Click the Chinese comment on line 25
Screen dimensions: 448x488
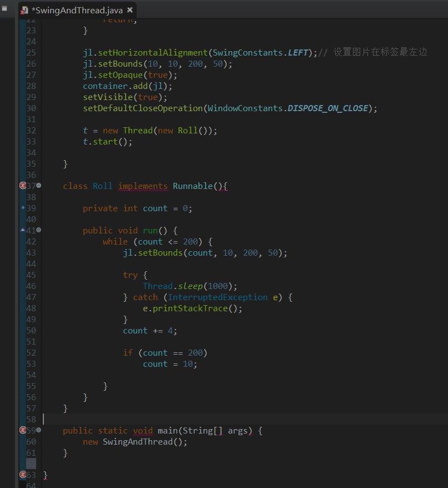(372, 52)
